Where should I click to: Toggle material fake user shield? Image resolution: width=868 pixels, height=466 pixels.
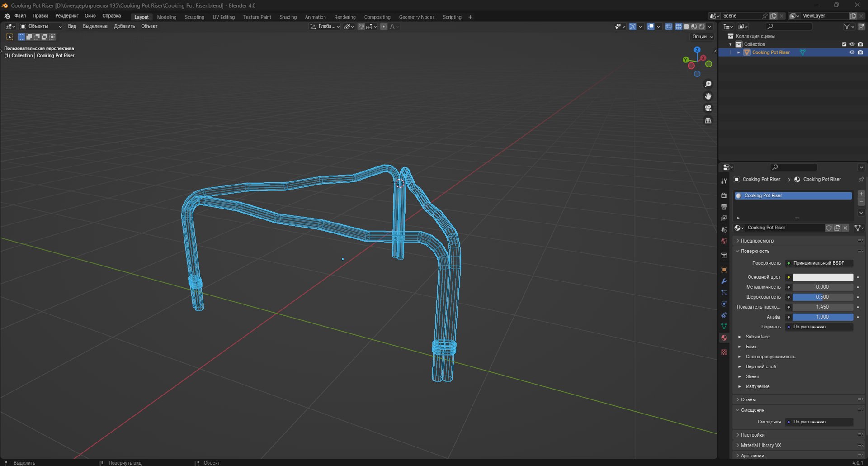coord(829,228)
